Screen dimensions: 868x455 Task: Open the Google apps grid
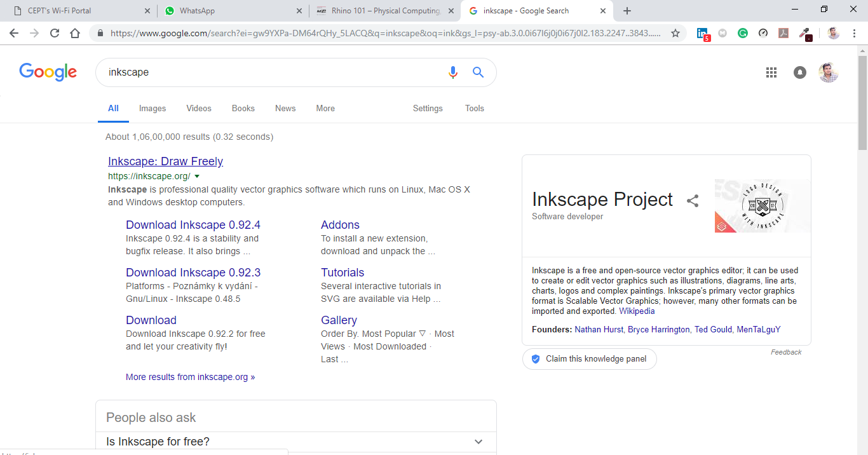point(771,72)
